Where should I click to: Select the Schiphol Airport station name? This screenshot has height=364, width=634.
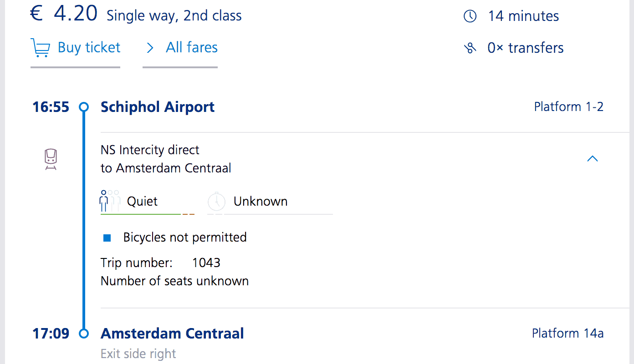(158, 107)
